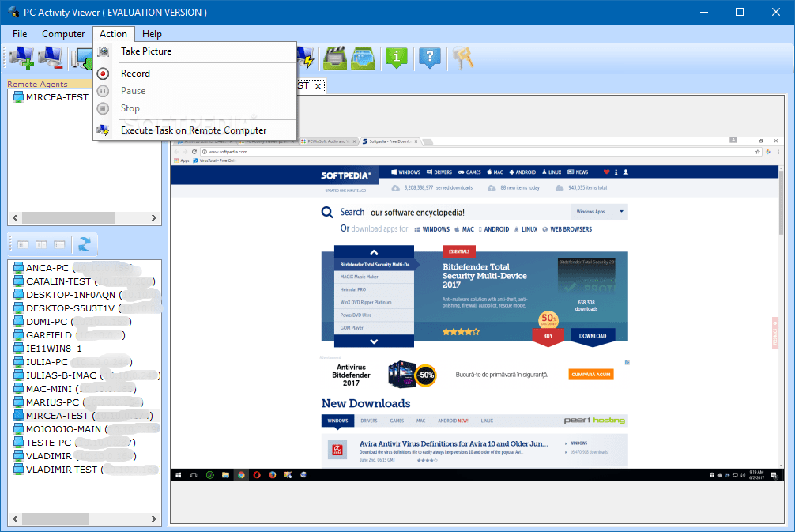Open the Help menu
Image resolution: width=795 pixels, height=532 pixels.
(x=152, y=34)
